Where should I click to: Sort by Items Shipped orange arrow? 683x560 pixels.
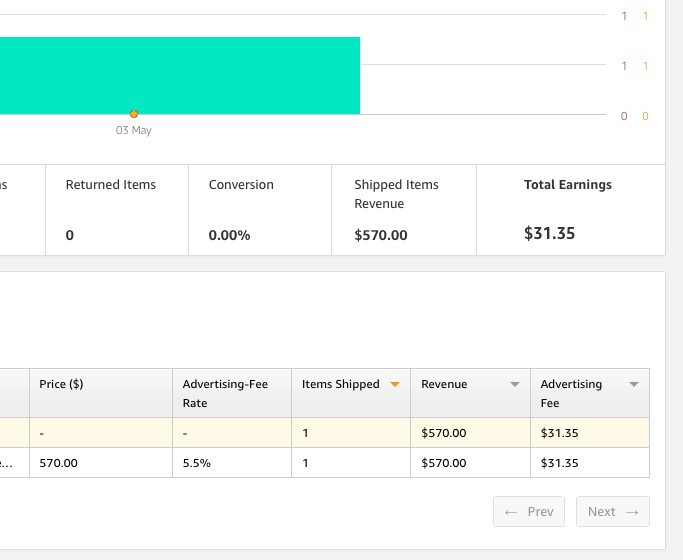click(x=395, y=384)
